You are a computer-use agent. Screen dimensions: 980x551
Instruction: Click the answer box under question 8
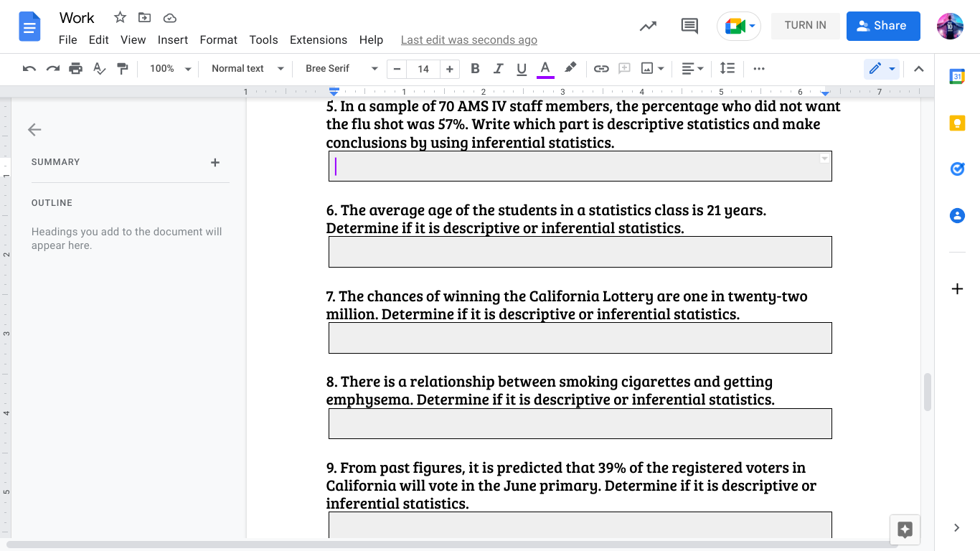pyautogui.click(x=580, y=423)
